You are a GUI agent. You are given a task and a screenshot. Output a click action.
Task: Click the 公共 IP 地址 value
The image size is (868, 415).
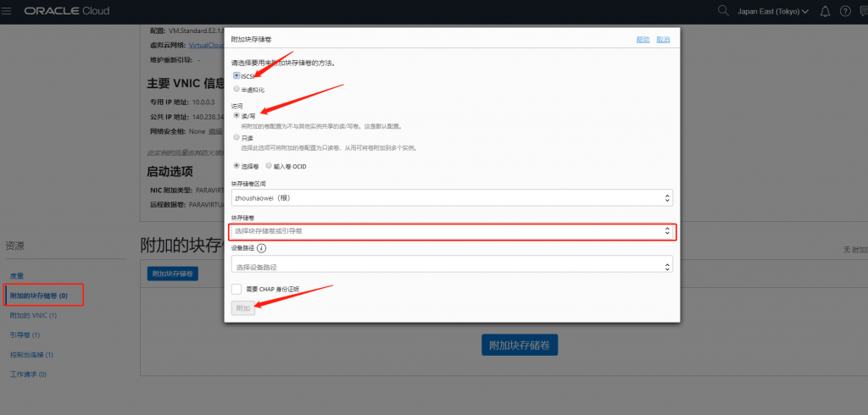tap(209, 117)
